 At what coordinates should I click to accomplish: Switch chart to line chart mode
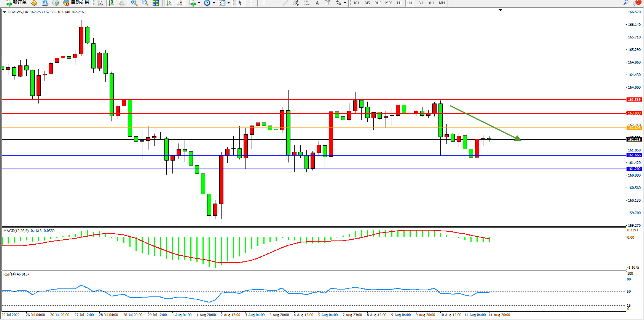point(122,3)
